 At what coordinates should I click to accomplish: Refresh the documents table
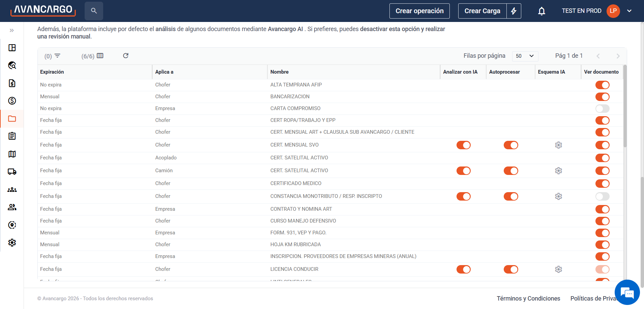[126, 56]
